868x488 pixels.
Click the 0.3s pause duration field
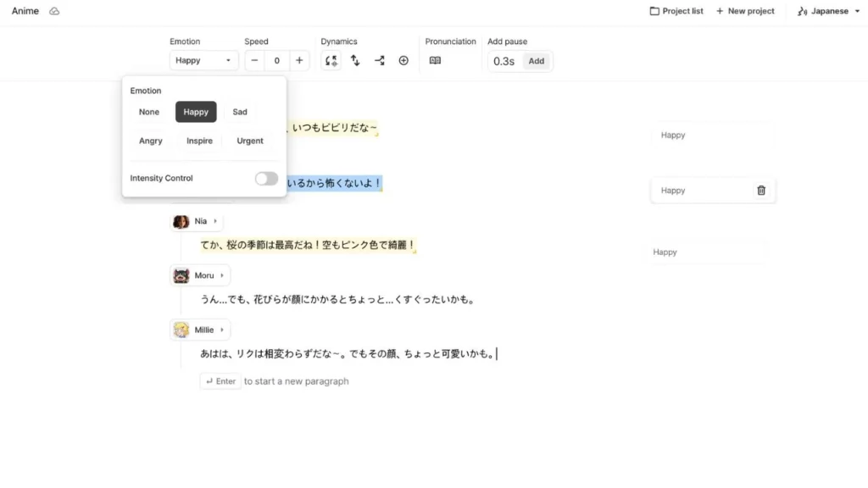coord(504,61)
